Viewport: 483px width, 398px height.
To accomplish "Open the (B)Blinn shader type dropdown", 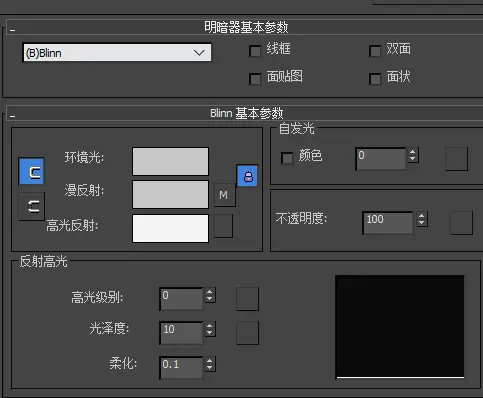I will 117,53.
